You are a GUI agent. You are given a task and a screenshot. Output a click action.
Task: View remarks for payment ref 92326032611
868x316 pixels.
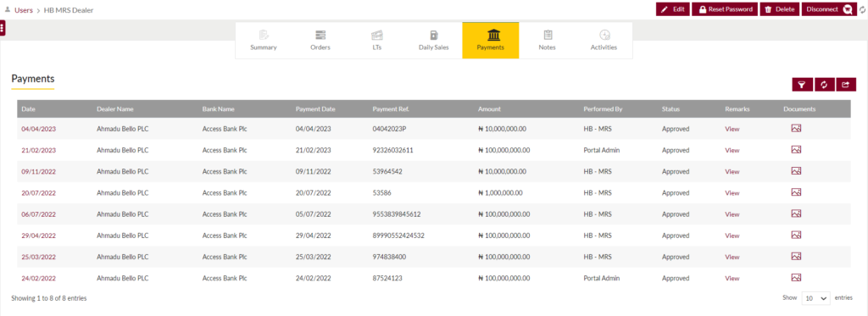732,150
